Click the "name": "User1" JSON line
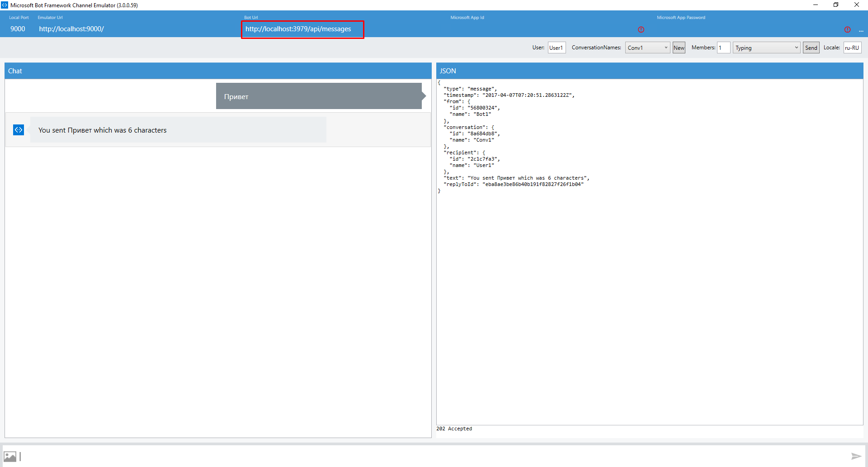 [x=472, y=166]
